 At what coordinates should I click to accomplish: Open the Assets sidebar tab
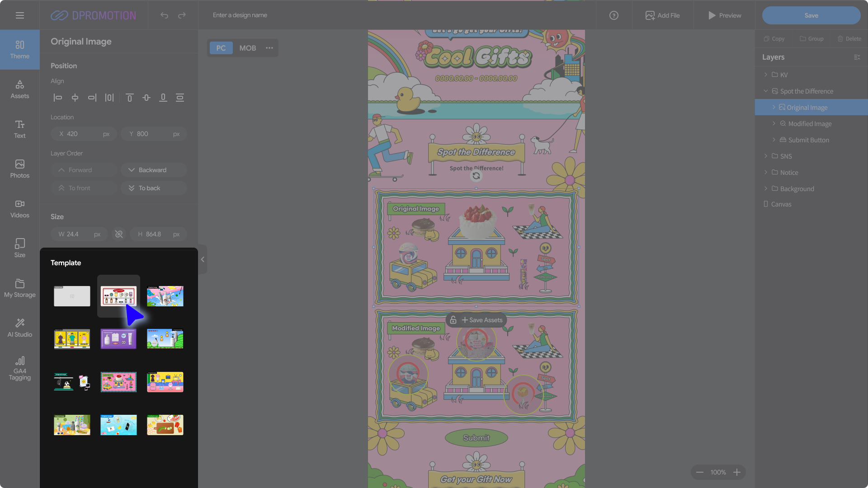tap(19, 89)
